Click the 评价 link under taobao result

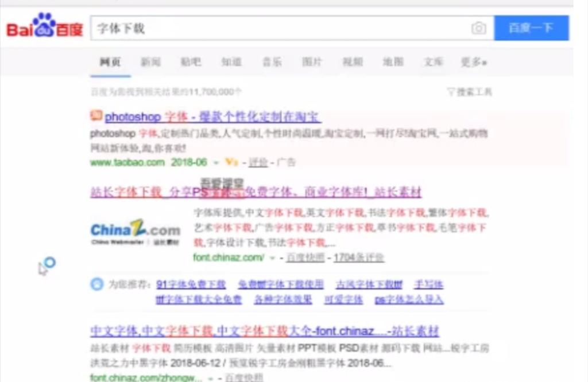[x=258, y=162]
